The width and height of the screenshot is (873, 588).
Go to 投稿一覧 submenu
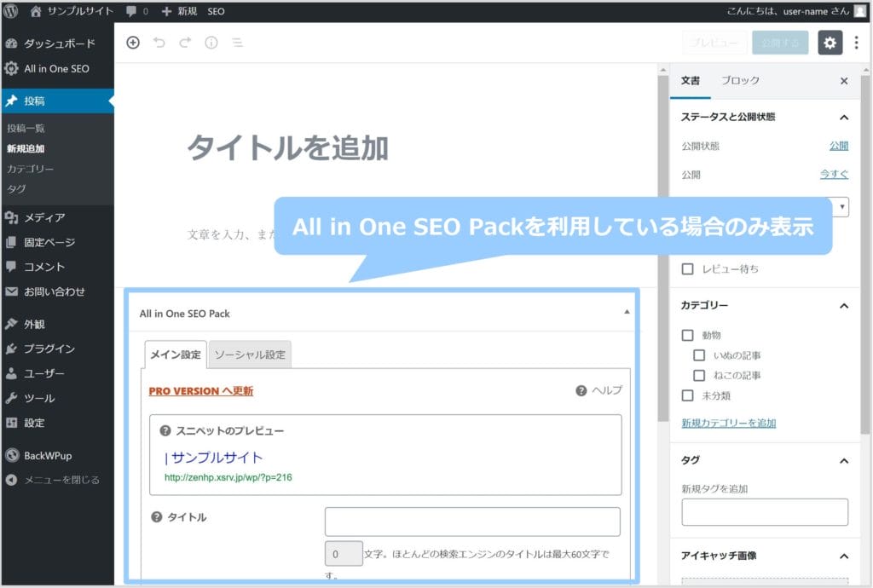[26, 129]
